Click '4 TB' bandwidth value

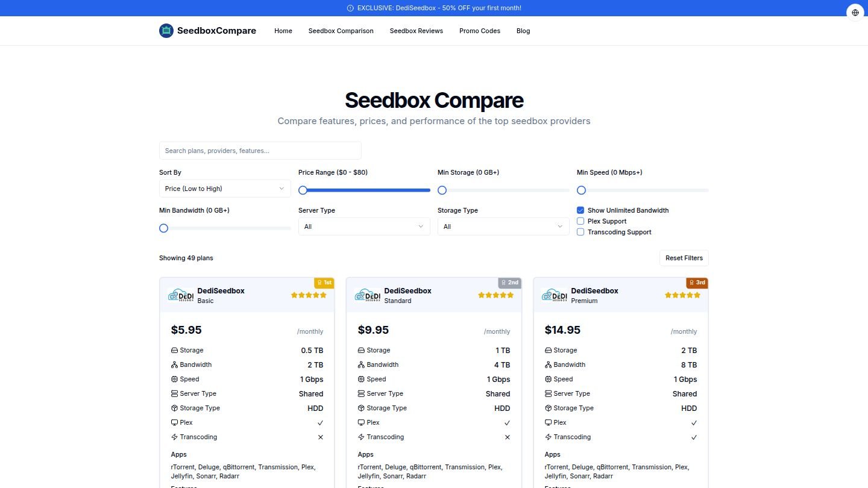pos(502,365)
